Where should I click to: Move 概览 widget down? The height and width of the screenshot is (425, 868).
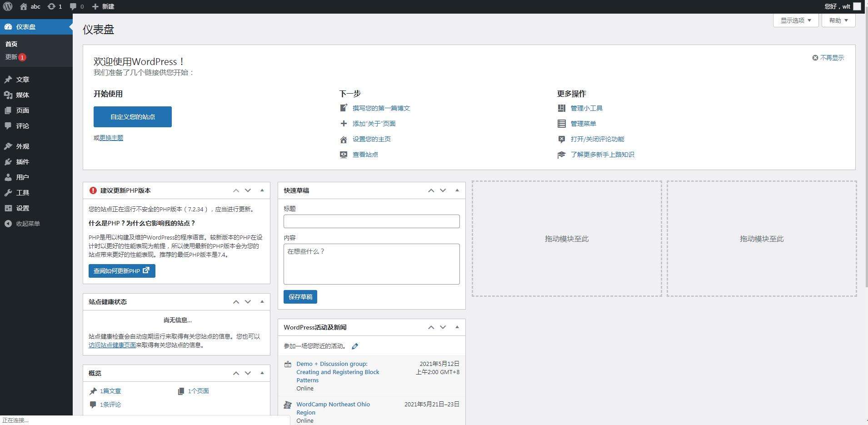coord(248,373)
